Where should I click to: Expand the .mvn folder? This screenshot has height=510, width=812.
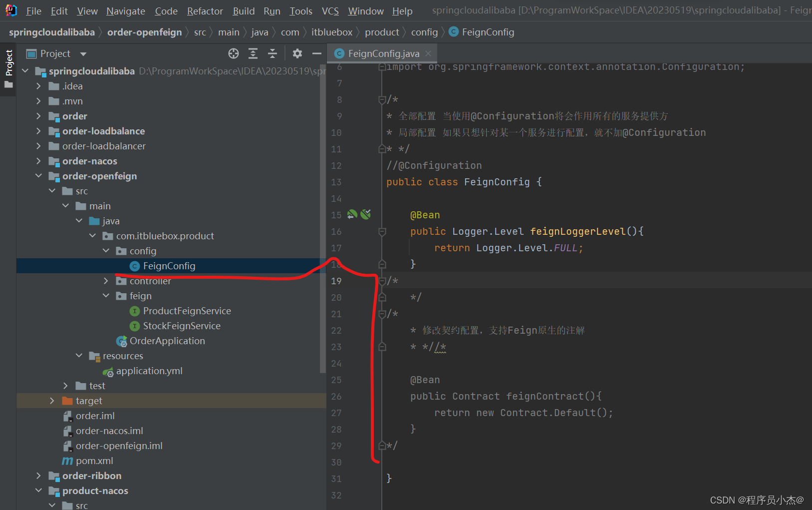coord(38,101)
